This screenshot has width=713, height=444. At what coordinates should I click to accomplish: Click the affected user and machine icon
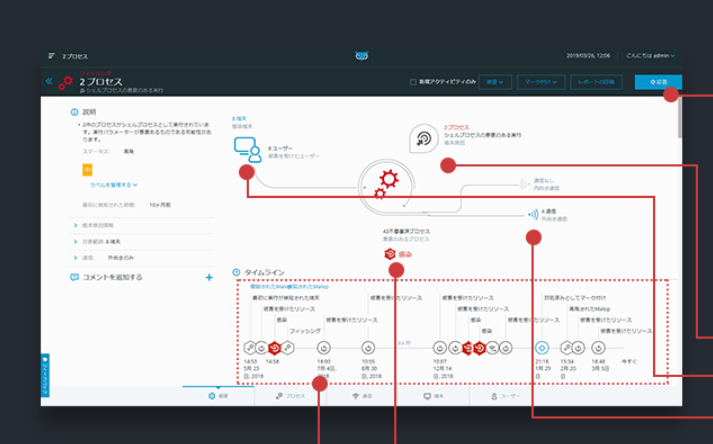[x=247, y=150]
